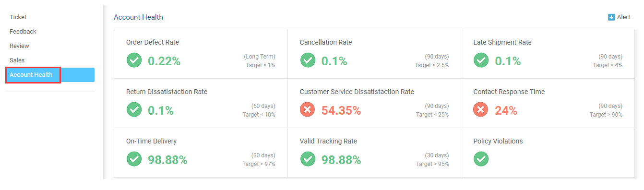Viewport: 644px width, 190px height.
Task: Click red X icon for Customer Service Dissatisfaction
Action: [308, 110]
